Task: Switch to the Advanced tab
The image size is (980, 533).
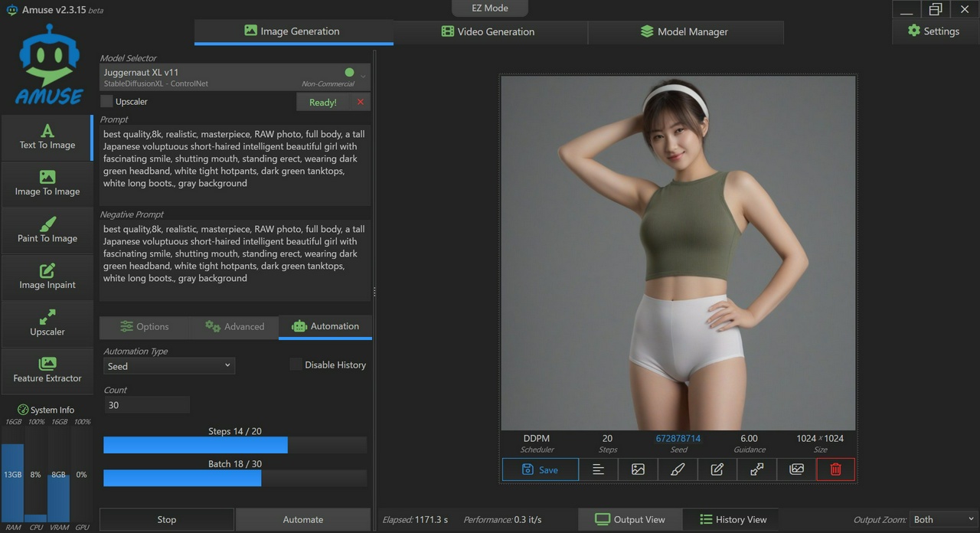Action: pos(234,327)
